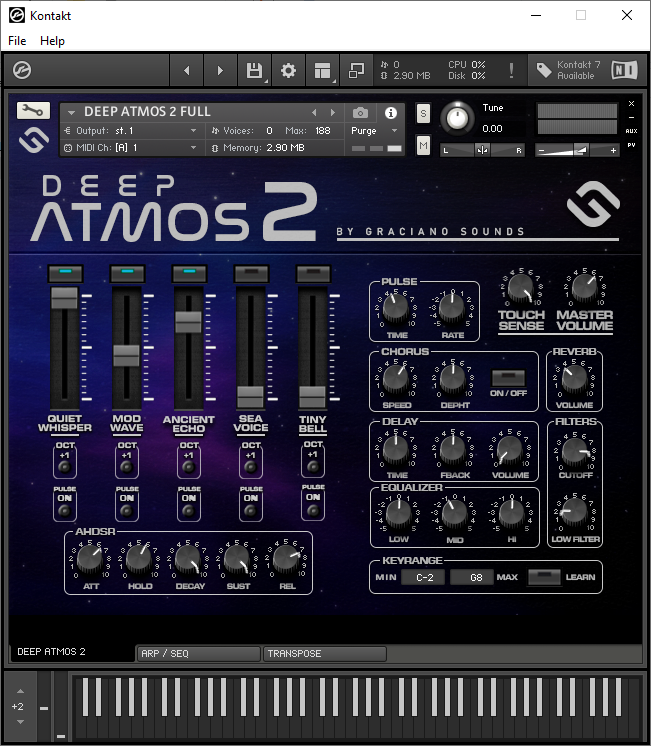Click the minus volume button

pyautogui.click(x=541, y=150)
